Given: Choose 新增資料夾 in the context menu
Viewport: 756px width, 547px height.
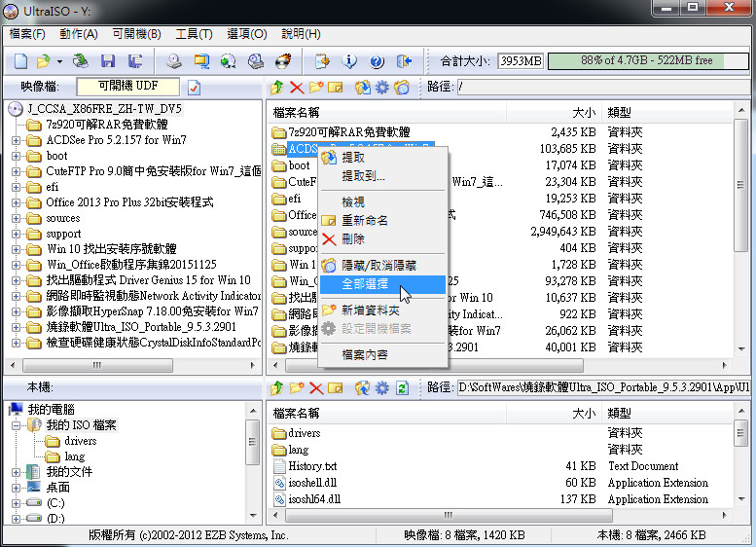Looking at the screenshot, I should pyautogui.click(x=381, y=310).
